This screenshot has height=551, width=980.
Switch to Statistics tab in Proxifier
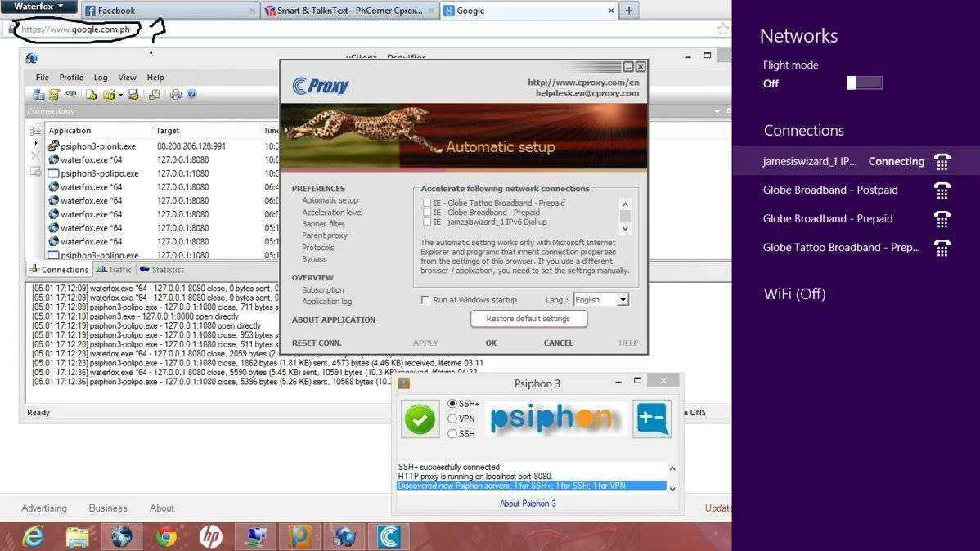tap(162, 270)
